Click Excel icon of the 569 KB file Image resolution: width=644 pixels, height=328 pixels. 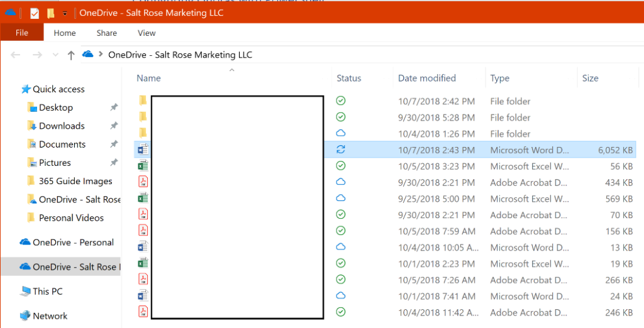tap(143, 199)
